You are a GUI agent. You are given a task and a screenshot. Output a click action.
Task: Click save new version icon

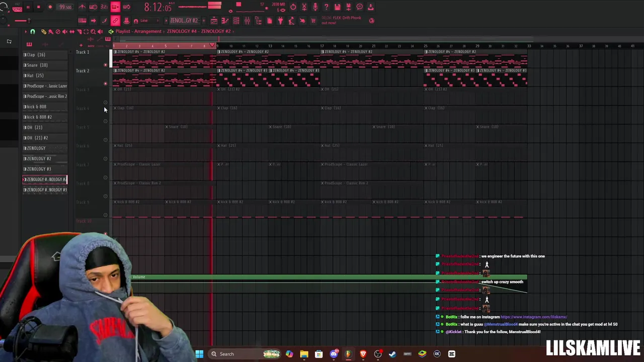tap(348, 7)
